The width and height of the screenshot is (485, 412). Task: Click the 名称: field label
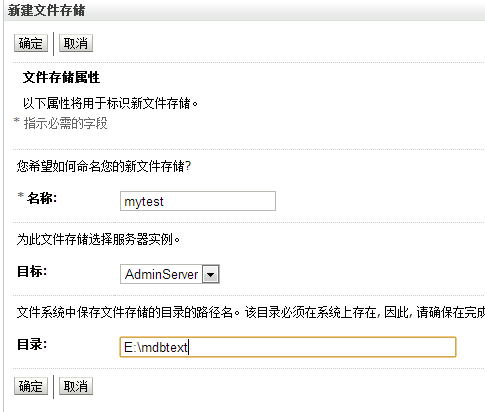point(42,198)
